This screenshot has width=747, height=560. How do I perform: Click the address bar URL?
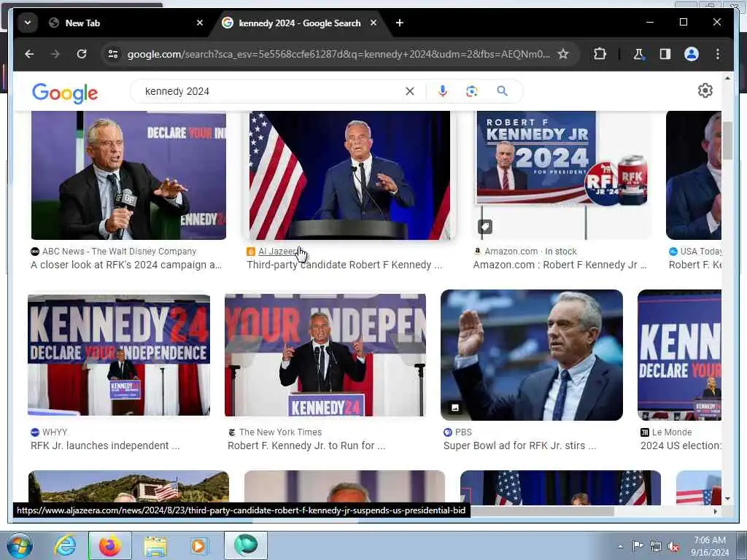point(338,54)
